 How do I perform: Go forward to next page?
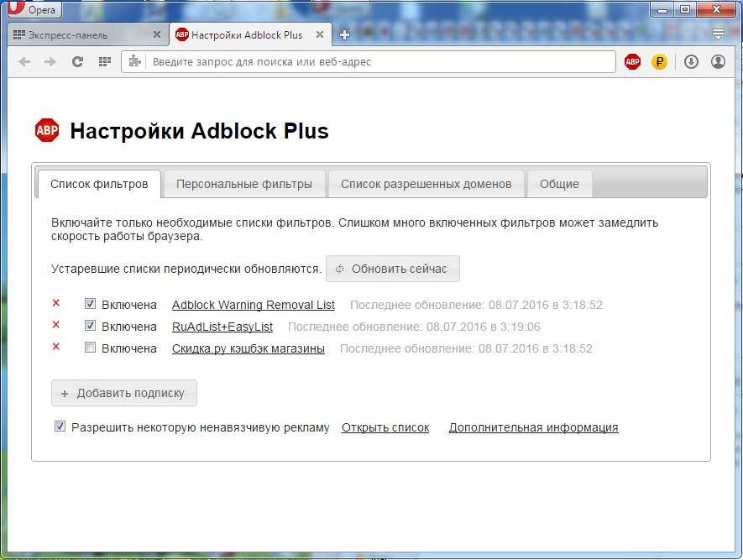50,61
